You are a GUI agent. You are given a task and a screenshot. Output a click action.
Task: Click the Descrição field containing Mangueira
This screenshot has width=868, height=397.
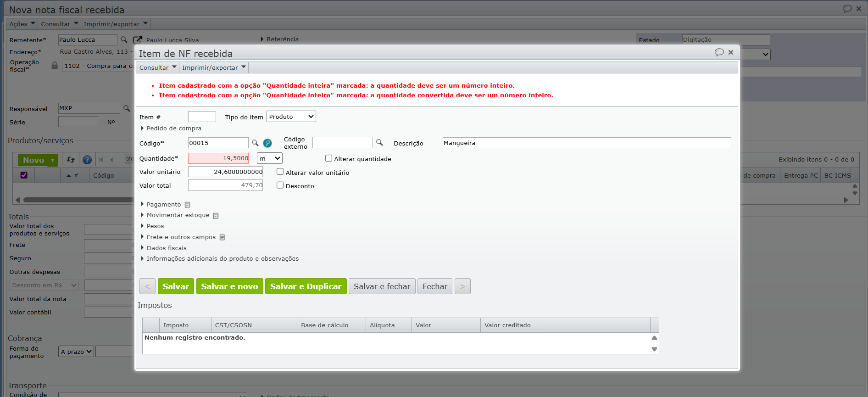587,143
